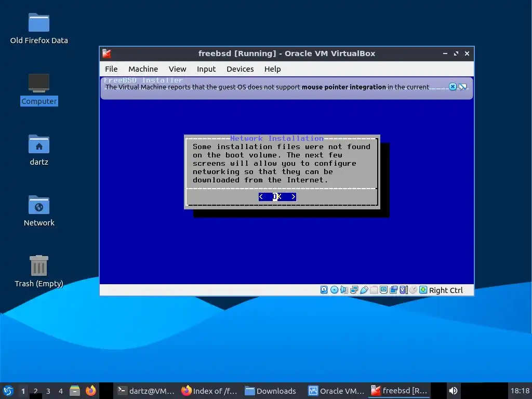The image size is (532, 399).
Task: Select the dartz home folder icon
Action: [x=39, y=150]
